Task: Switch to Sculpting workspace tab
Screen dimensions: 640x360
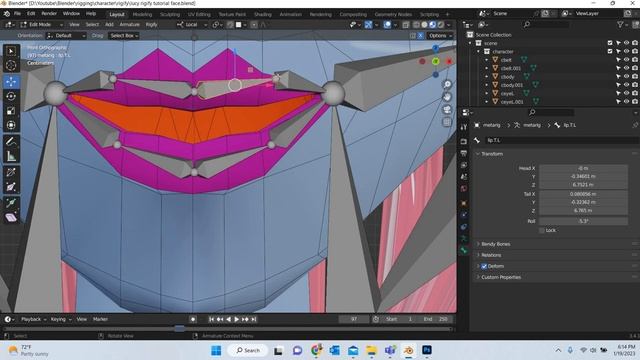Action: click(x=170, y=14)
